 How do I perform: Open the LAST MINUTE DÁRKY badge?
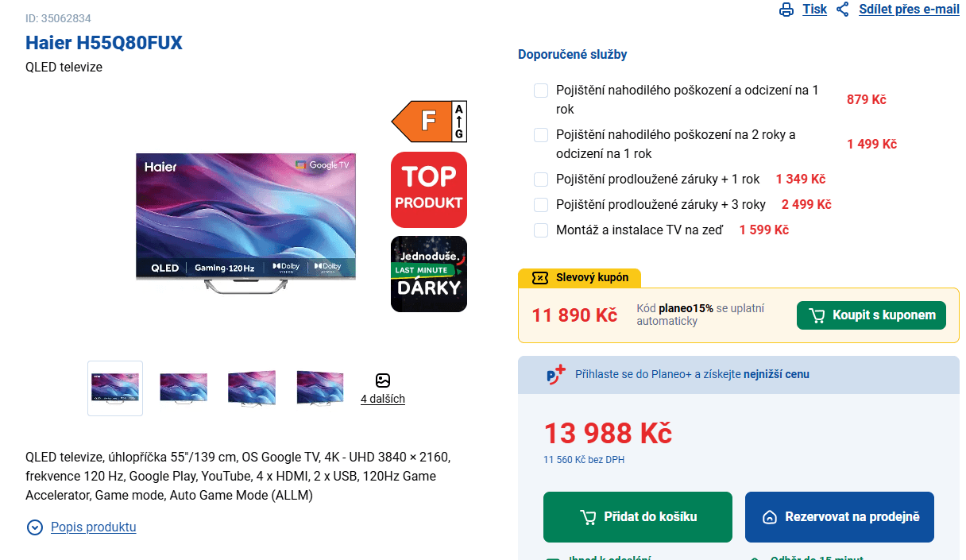[x=428, y=274]
